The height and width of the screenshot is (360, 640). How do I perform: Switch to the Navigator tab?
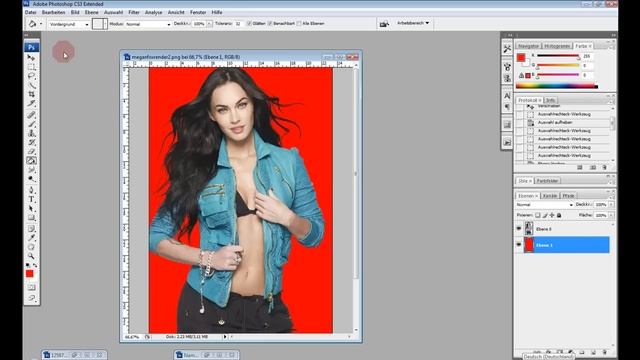point(529,46)
